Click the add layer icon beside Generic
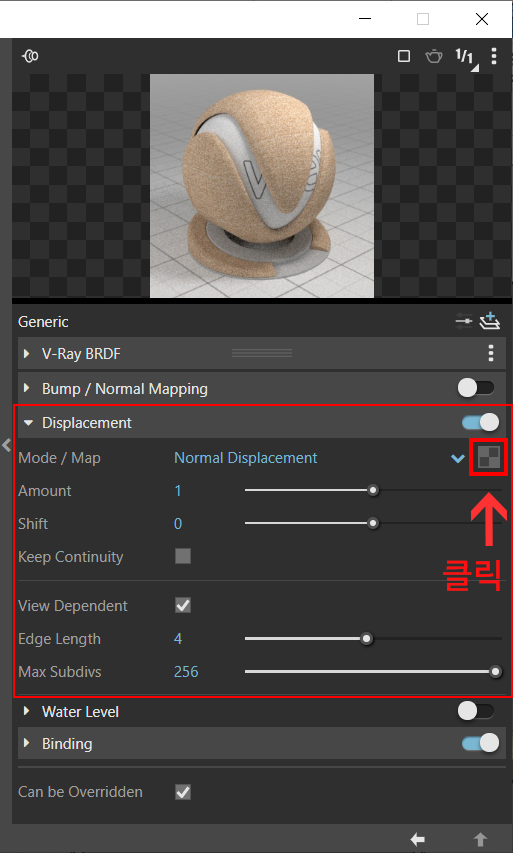This screenshot has height=853, width=513. (x=490, y=321)
